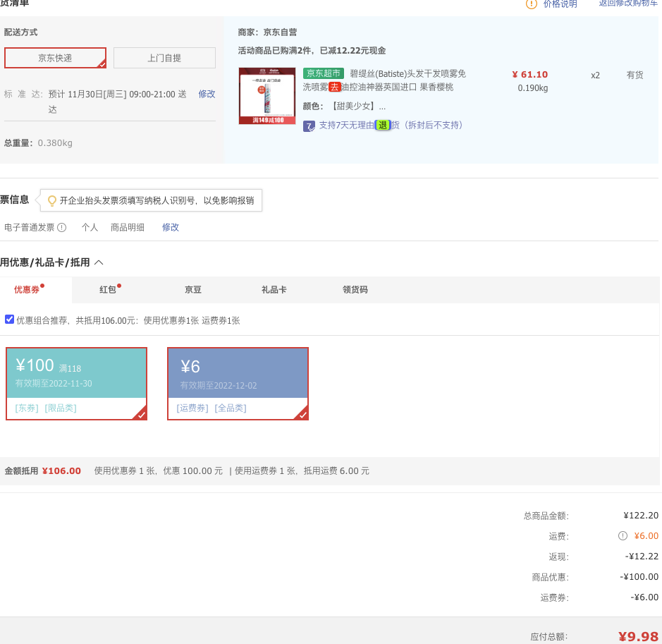The image size is (662, 644).
Task: Open the Batiste dry shampoo product title
Action: pyautogui.click(x=384, y=80)
